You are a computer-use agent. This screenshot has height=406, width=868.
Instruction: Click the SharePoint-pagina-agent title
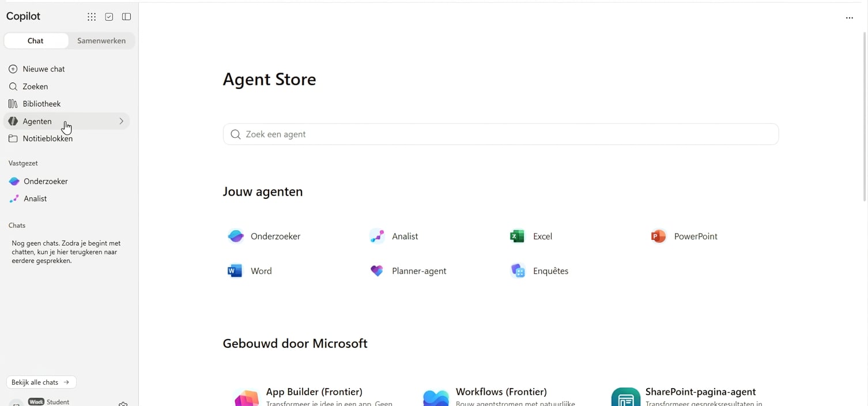pyautogui.click(x=701, y=392)
